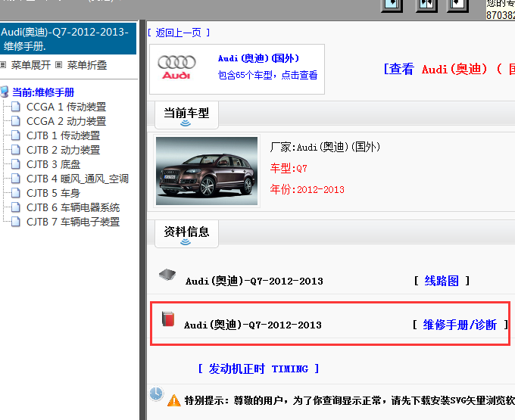Open the CCGA 2 动力装置 tree item

[66, 121]
